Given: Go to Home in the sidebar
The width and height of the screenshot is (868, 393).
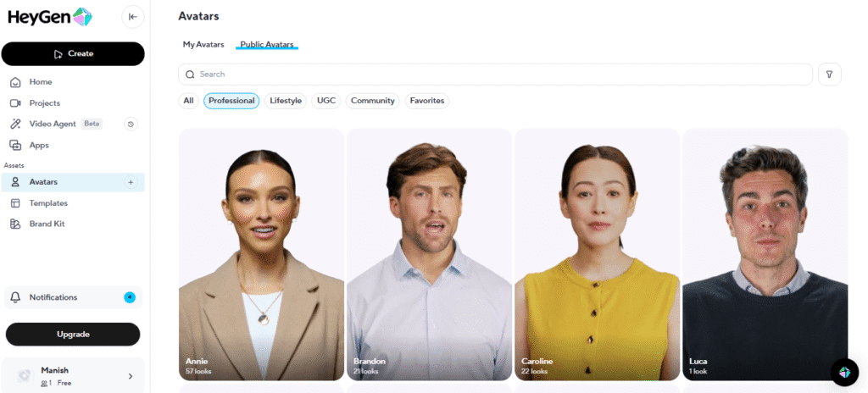Looking at the screenshot, I should (x=40, y=82).
